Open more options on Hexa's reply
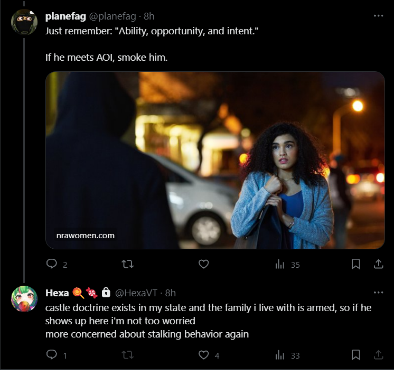 pos(378,292)
